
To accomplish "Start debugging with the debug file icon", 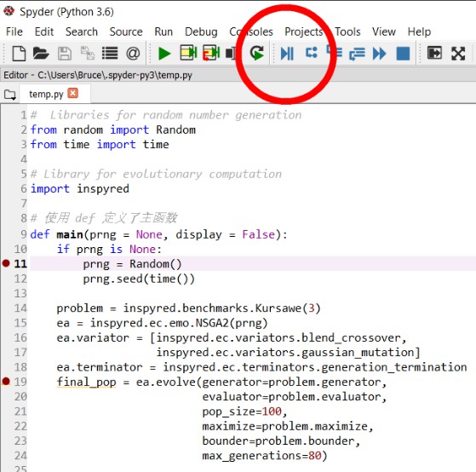I will coord(287,54).
